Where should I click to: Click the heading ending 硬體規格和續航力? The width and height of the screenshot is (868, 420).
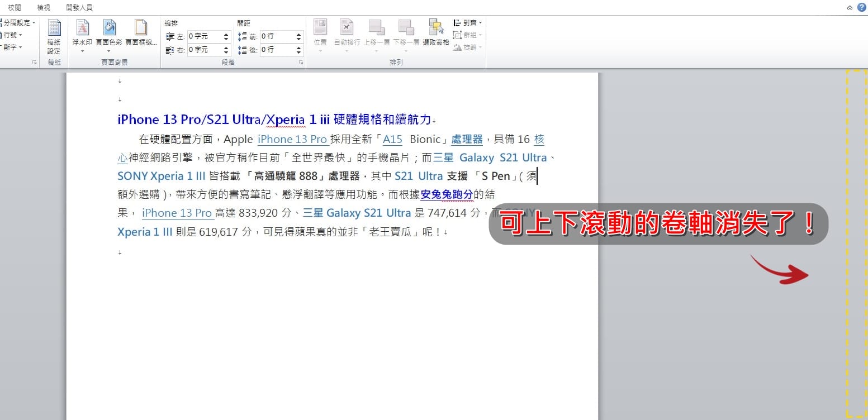point(274,120)
